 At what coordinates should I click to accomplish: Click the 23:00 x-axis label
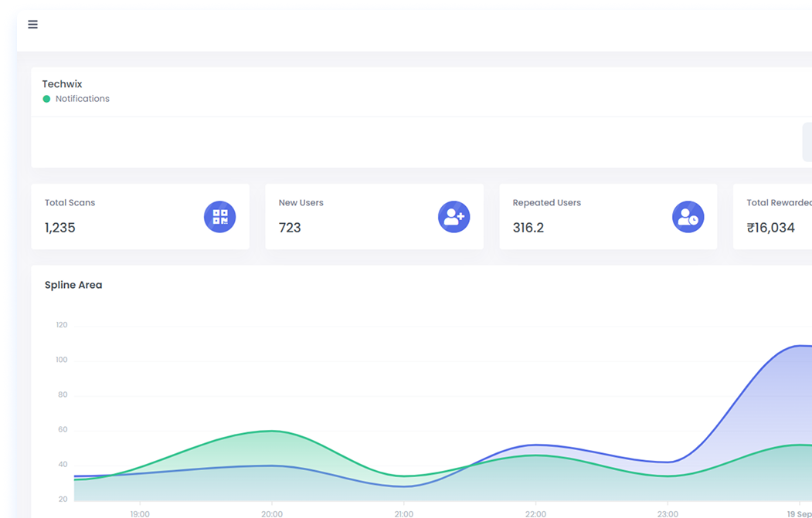[668, 513]
